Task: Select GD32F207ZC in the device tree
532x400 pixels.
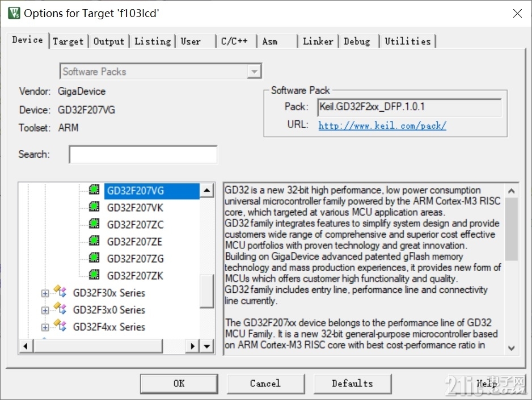Action: coord(135,225)
